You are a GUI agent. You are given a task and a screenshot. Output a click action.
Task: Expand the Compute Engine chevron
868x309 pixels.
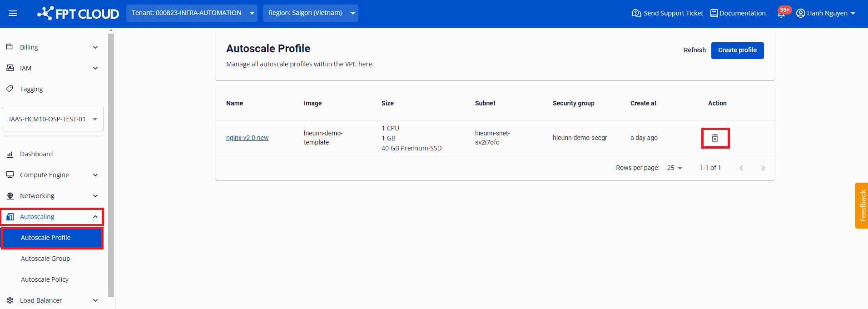coord(95,175)
